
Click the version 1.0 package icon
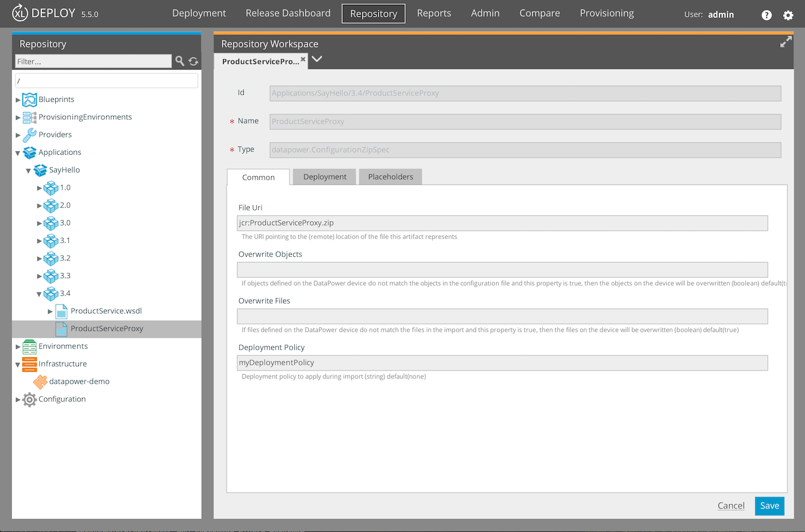point(51,188)
